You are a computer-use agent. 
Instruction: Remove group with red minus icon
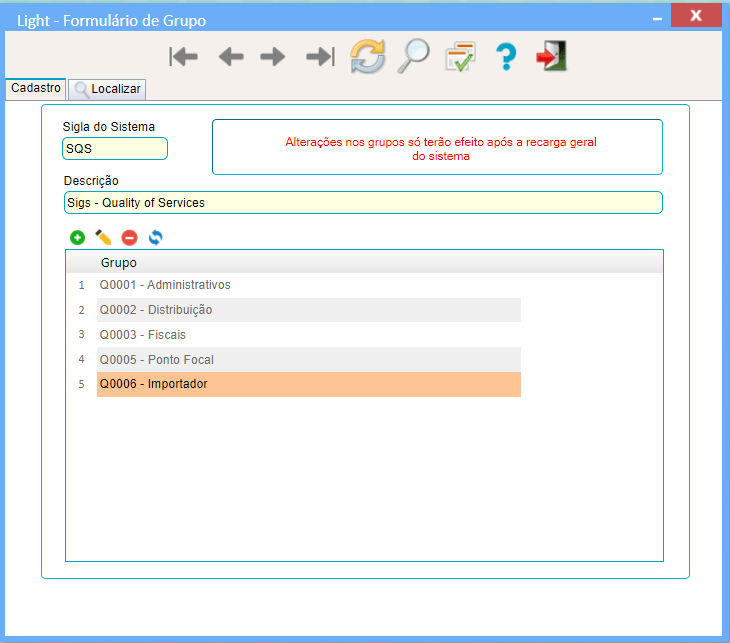click(129, 238)
